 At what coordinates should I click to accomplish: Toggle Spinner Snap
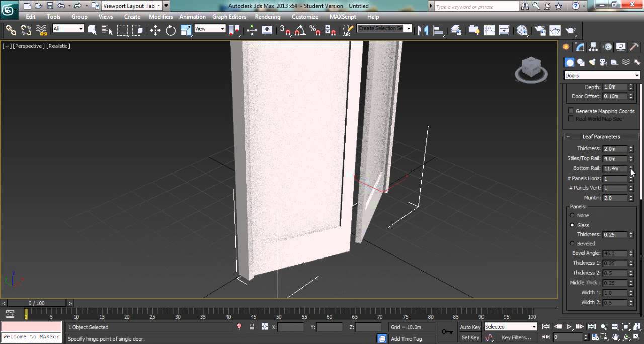[331, 30]
